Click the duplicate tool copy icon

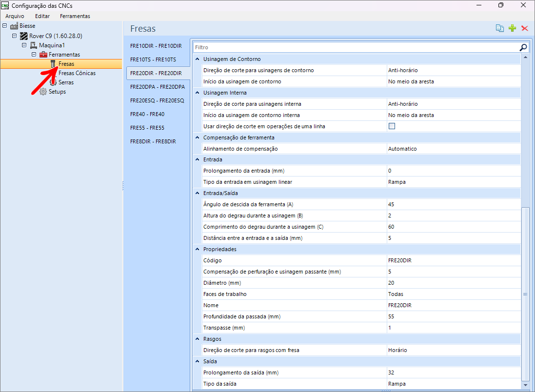(500, 28)
